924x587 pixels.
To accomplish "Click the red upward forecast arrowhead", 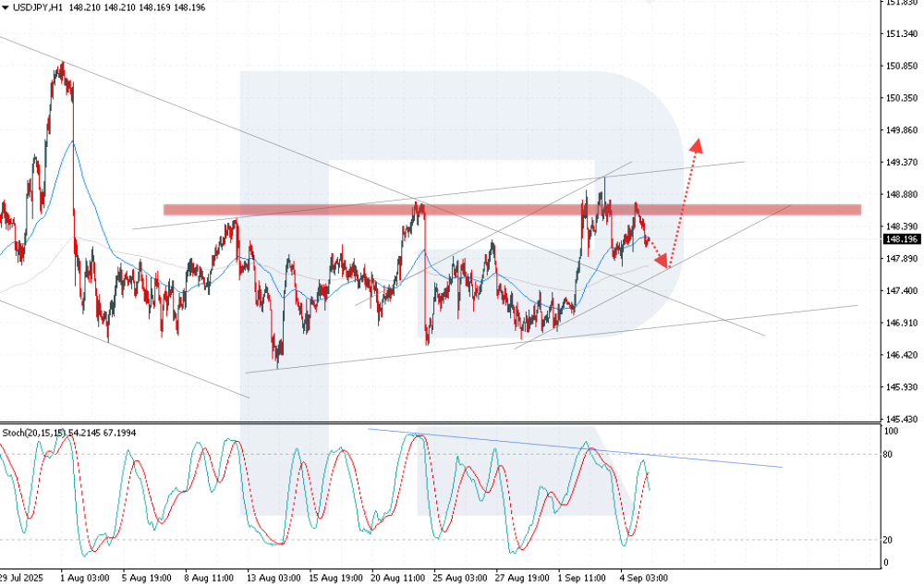I will 699,144.
